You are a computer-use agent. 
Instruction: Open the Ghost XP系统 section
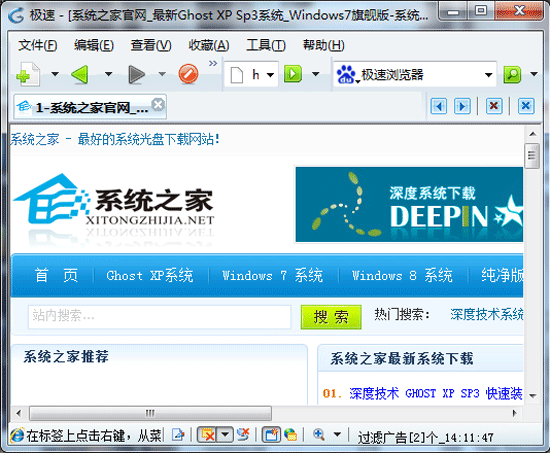click(x=150, y=275)
